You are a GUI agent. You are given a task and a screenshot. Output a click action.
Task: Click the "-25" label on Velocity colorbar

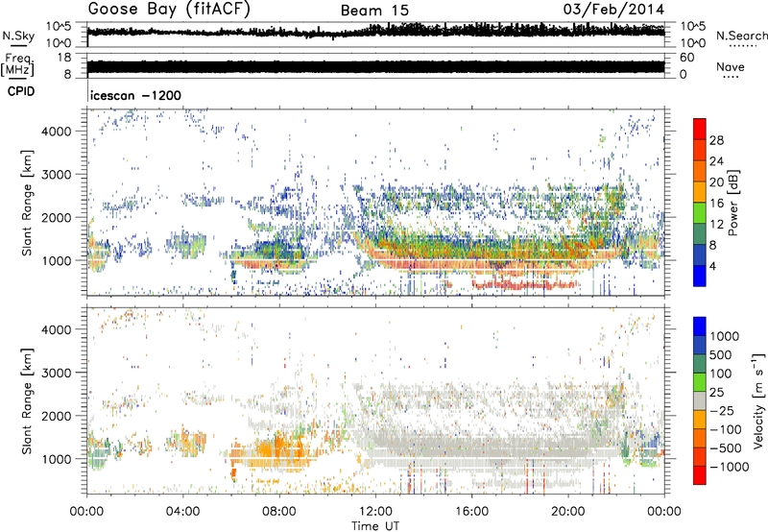point(722,410)
